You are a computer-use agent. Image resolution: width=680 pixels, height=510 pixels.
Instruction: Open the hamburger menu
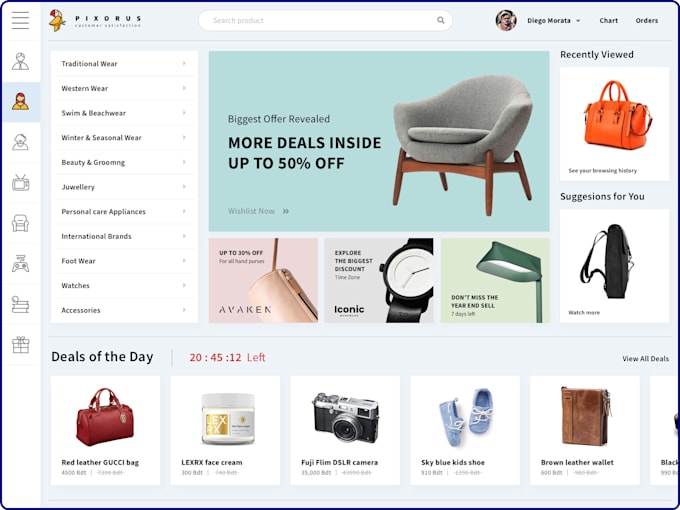tap(20, 20)
